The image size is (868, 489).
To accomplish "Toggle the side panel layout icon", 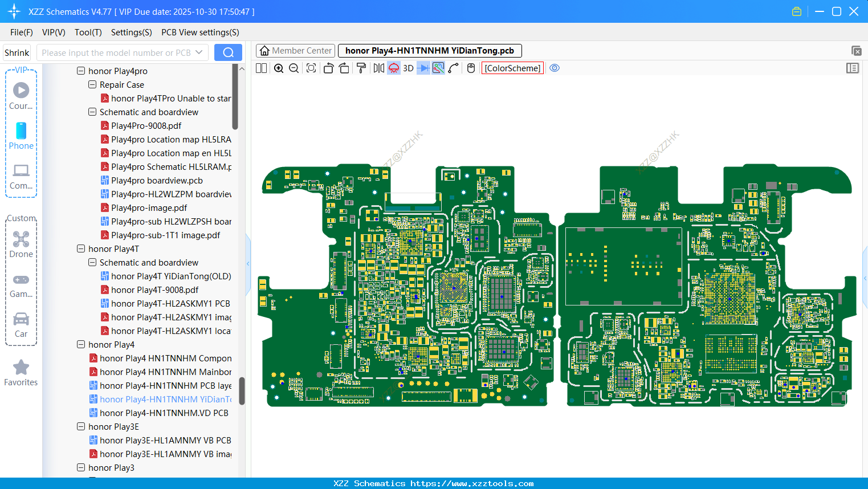I will [x=853, y=68].
